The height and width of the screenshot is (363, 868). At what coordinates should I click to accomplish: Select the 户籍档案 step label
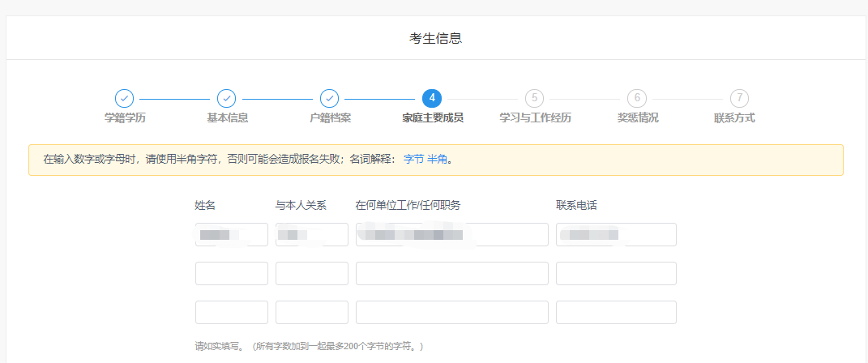pos(330,118)
